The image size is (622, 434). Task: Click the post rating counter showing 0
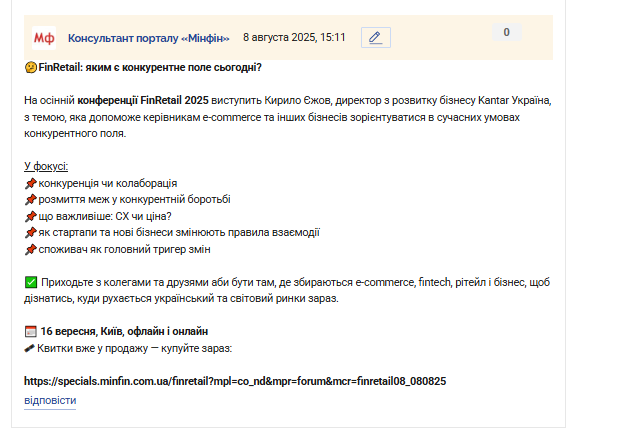coord(507,32)
